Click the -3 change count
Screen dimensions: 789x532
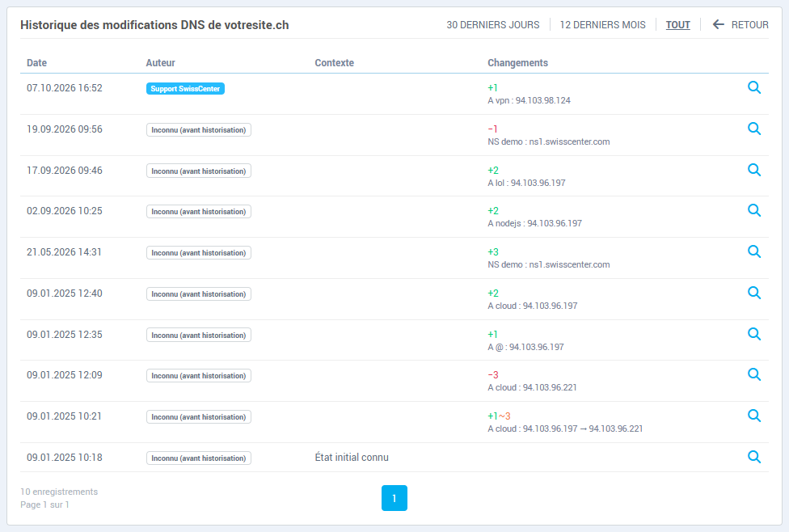click(492, 375)
